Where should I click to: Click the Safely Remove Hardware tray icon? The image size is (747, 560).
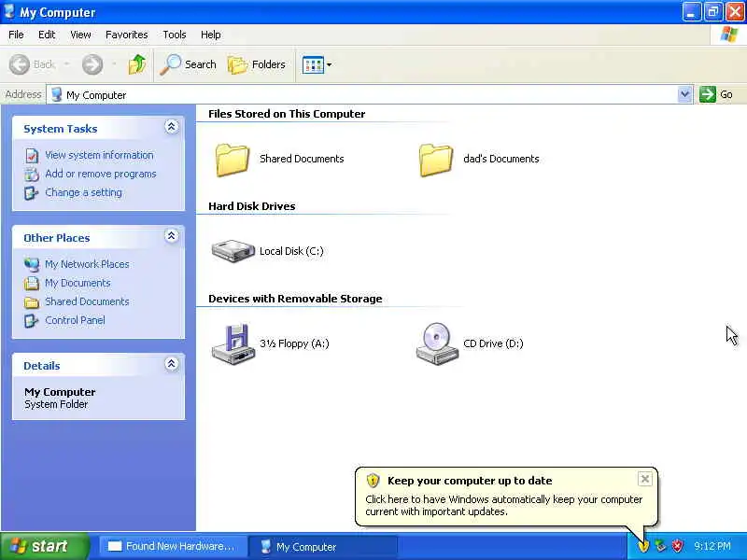click(660, 546)
